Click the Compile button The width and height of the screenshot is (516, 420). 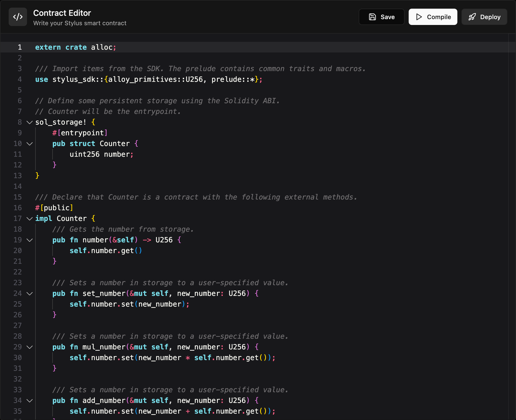[433, 17]
